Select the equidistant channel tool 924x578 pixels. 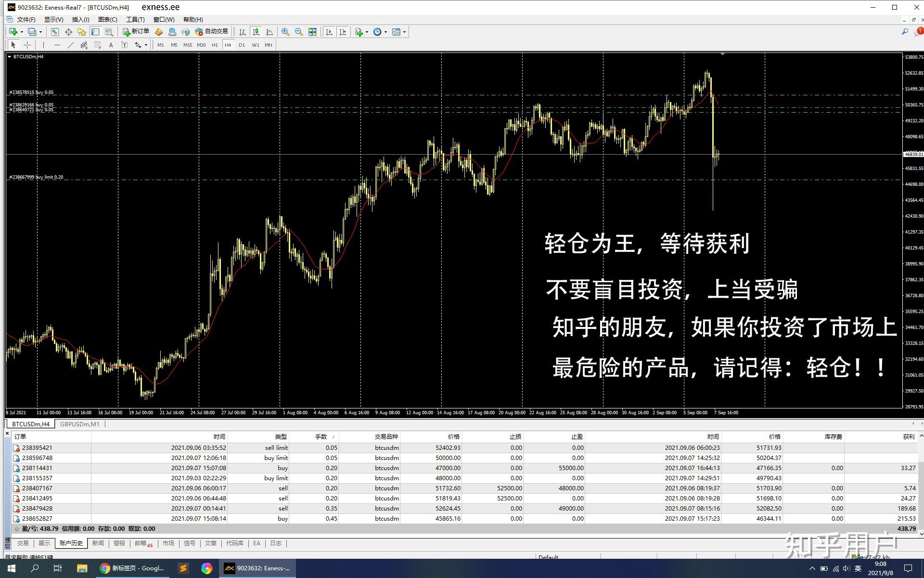[x=84, y=45]
